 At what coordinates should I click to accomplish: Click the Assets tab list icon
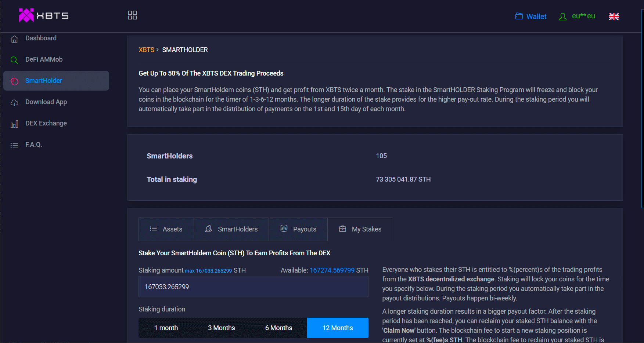(153, 229)
